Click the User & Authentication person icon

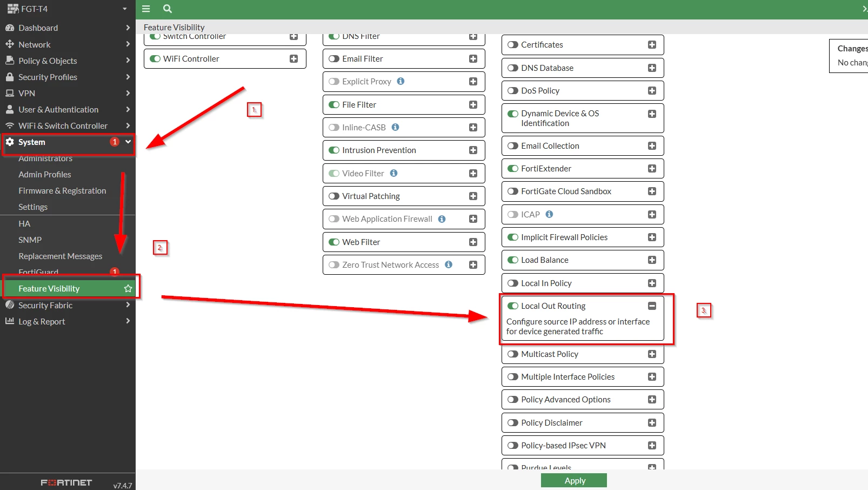click(x=10, y=109)
